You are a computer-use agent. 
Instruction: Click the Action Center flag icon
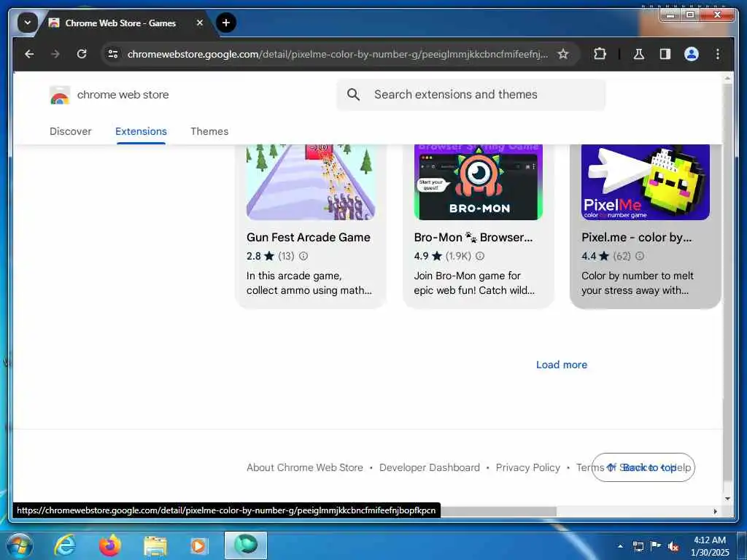656,546
